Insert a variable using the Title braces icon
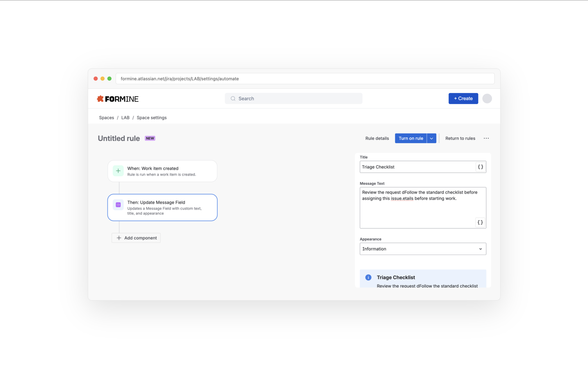This screenshot has width=588, height=369. 480,166
